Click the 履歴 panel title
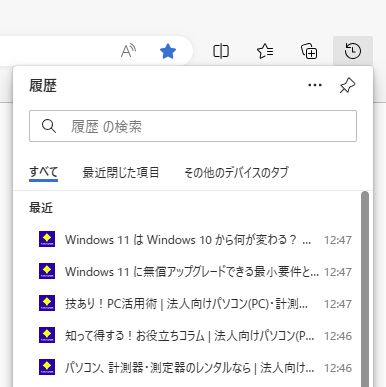Viewport: 386px width, 387px height. 43,85
